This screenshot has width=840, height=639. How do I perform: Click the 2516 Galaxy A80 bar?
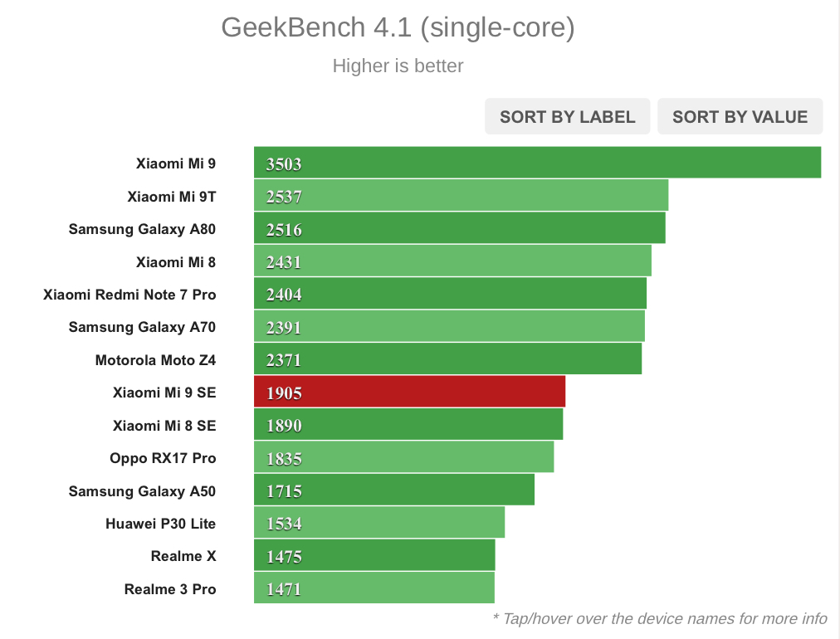click(x=459, y=228)
